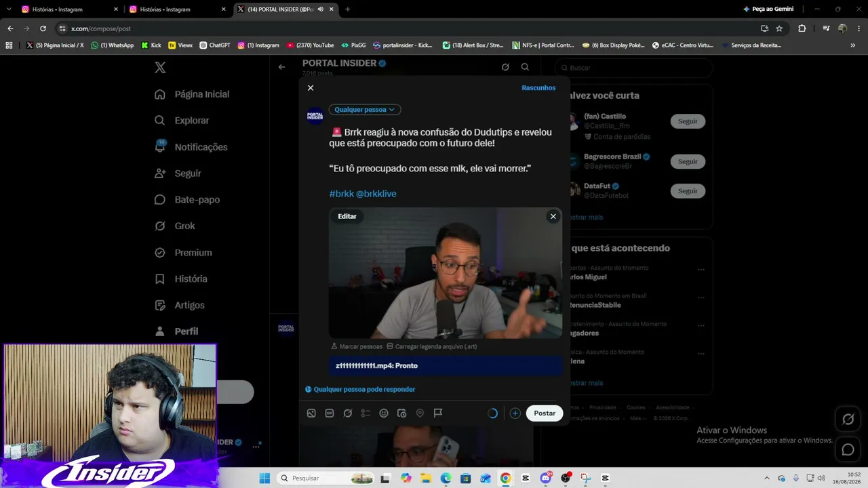This screenshot has height=488, width=868.
Task: Open a new browser tab
Action: point(348,9)
